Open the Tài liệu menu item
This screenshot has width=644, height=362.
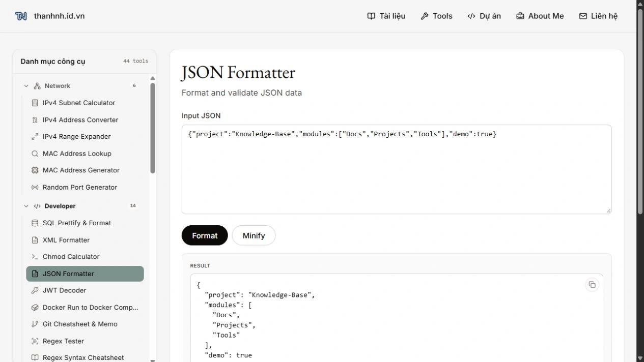[386, 16]
